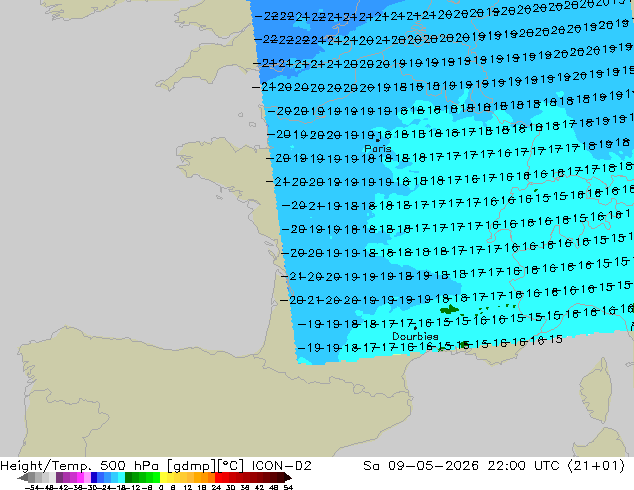The image size is (634, 490).
Task: Click the dark maroon arrow end of color legend
Action: point(288,477)
